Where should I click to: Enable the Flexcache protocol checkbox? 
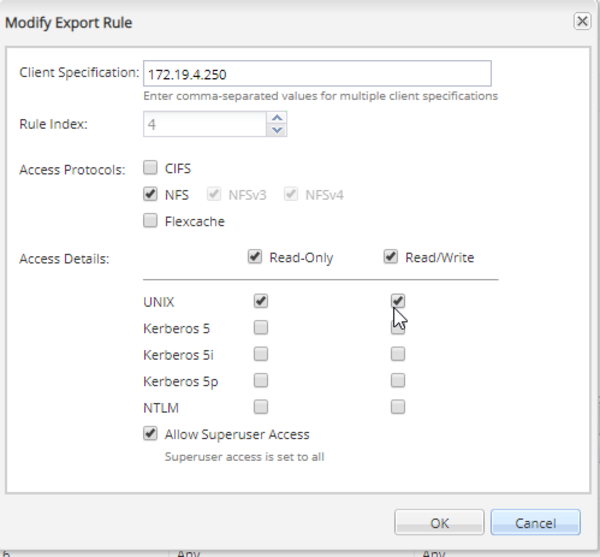(x=150, y=221)
